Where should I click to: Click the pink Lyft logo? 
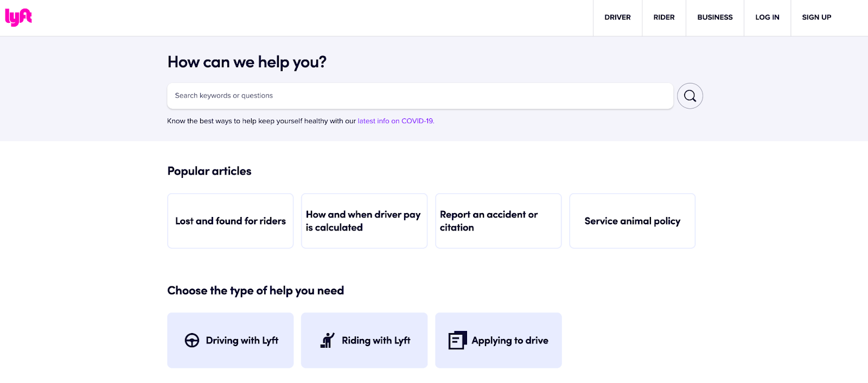point(18,17)
